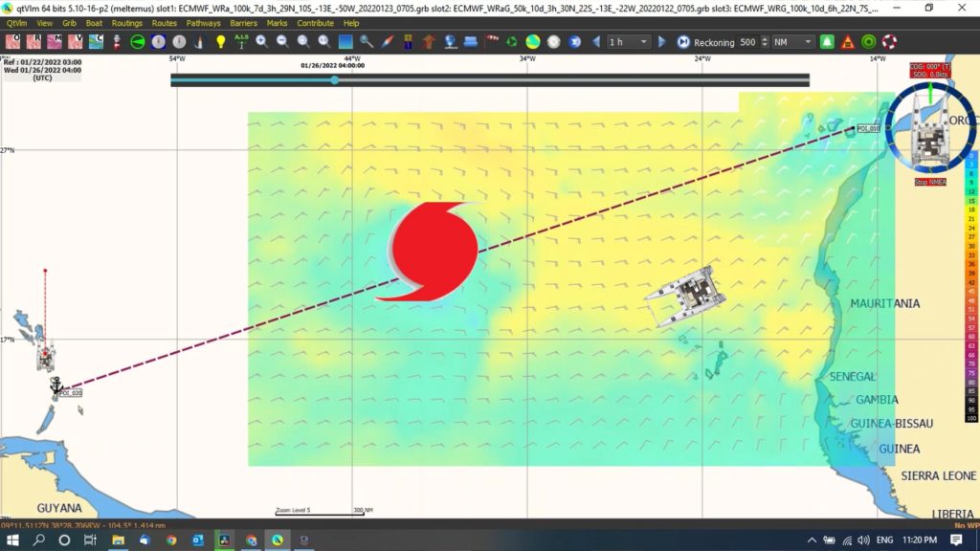Click the Stop NMEA button

pos(931,182)
